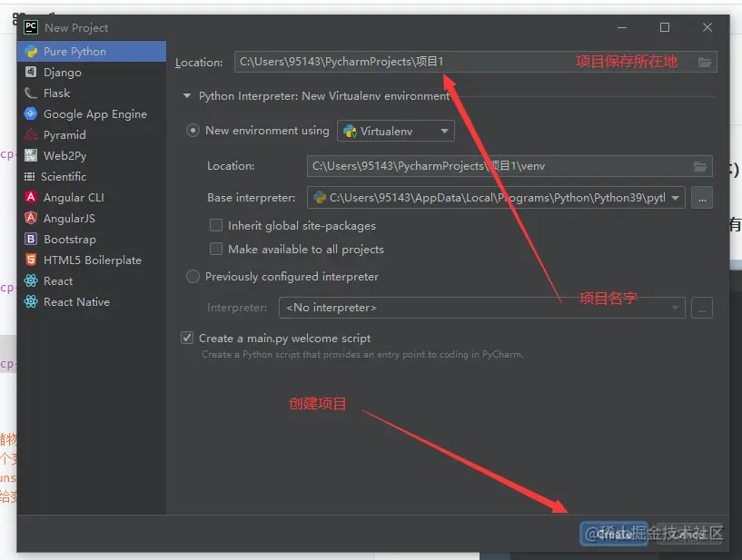Click the Pure Python icon
This screenshot has height=560, width=742.
coord(31,51)
